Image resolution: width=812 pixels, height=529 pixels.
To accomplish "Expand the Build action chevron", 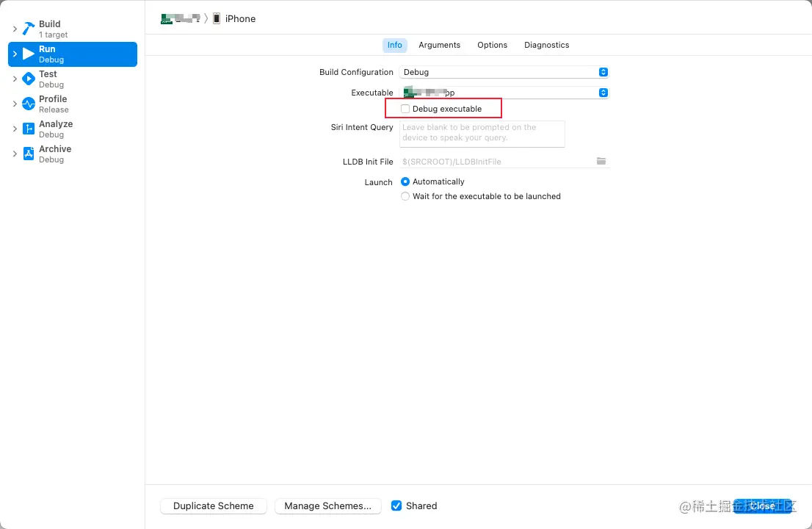I will 15,29.
